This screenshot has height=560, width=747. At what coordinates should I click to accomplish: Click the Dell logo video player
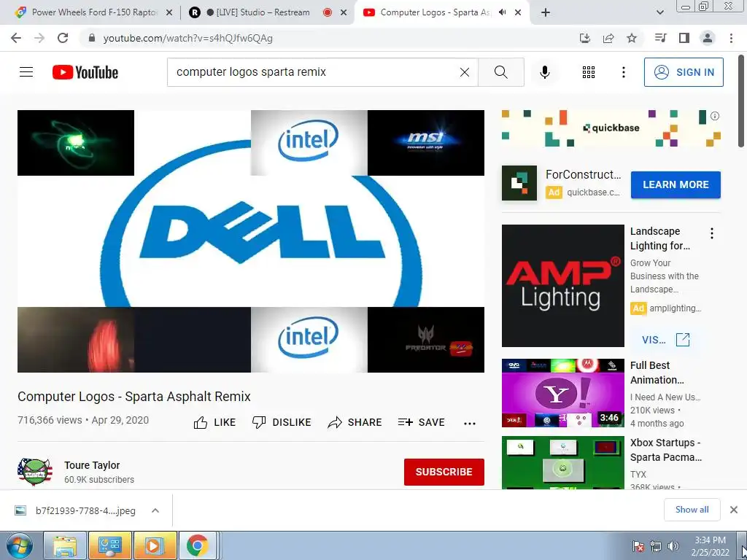251,241
